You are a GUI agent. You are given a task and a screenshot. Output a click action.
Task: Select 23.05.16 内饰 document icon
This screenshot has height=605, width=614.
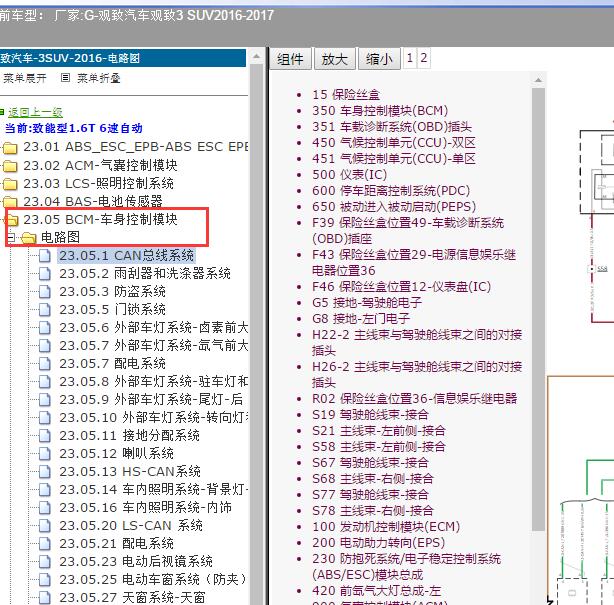coord(45,508)
